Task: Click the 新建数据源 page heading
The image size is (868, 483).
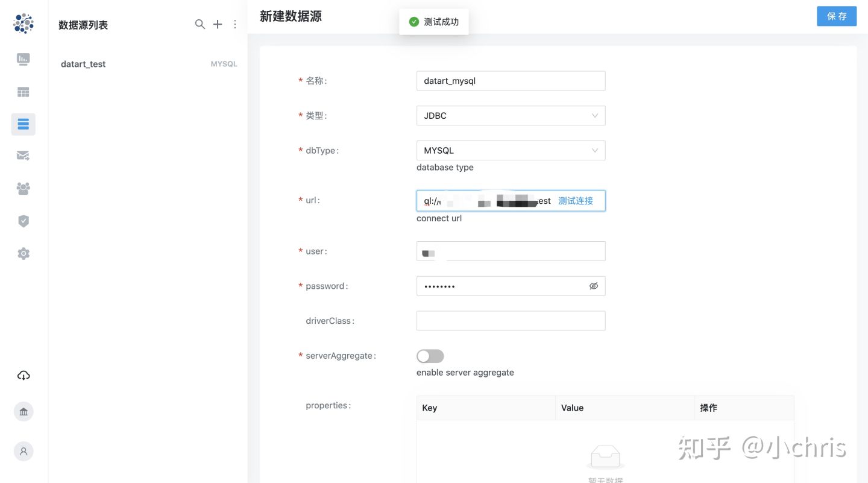Action: click(x=291, y=16)
